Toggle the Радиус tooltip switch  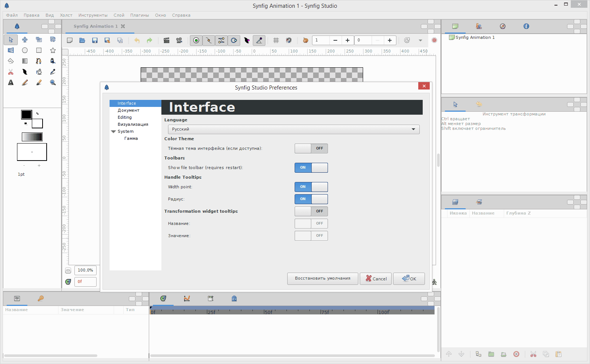(x=311, y=199)
